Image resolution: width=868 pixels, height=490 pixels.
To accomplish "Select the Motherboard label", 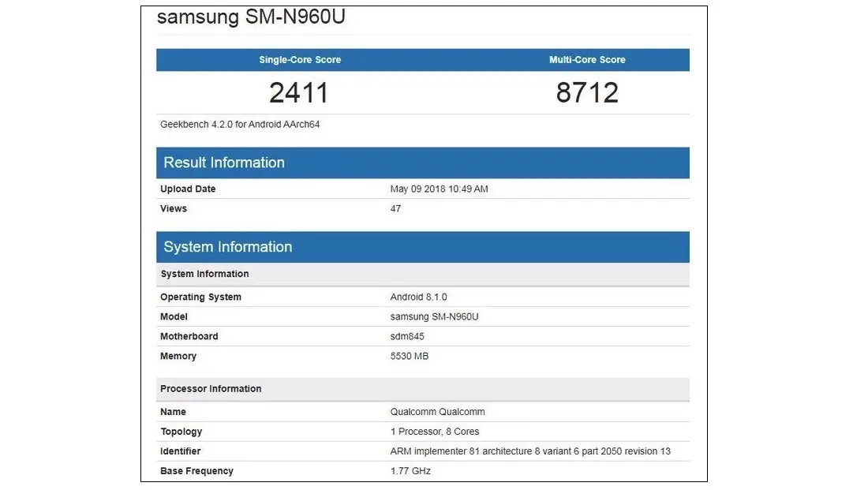I will click(189, 337).
